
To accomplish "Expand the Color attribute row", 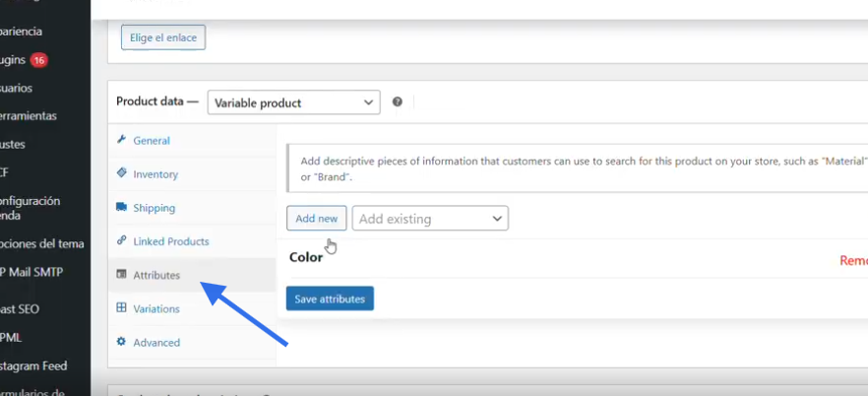I will point(306,258).
